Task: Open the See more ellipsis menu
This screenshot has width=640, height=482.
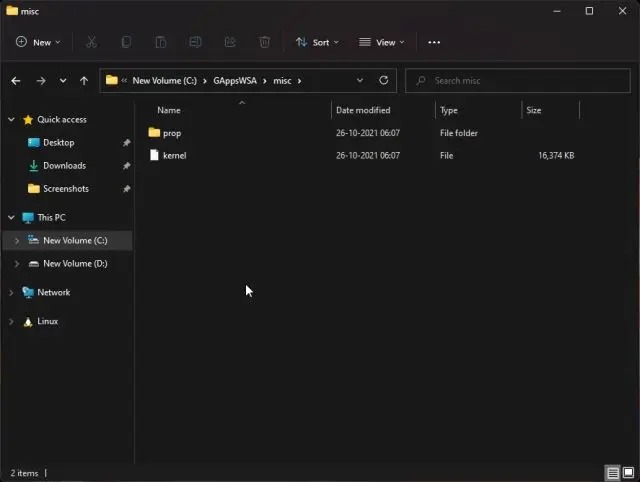Action: coord(434,42)
